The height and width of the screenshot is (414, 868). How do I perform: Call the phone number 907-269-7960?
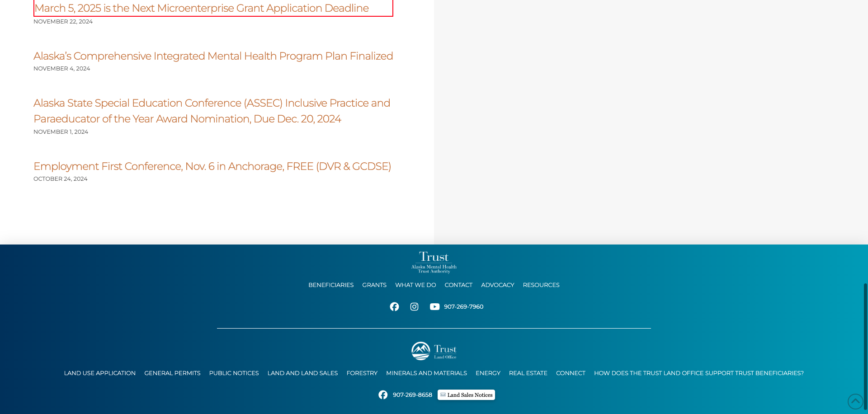coord(463,307)
